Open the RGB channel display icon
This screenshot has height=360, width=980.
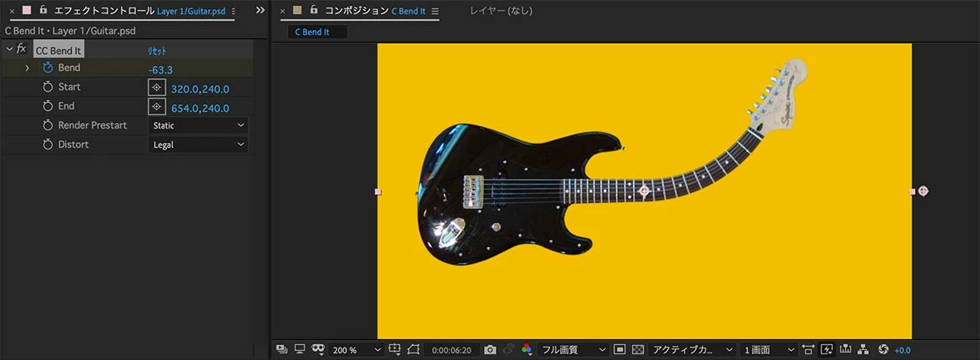(526, 349)
